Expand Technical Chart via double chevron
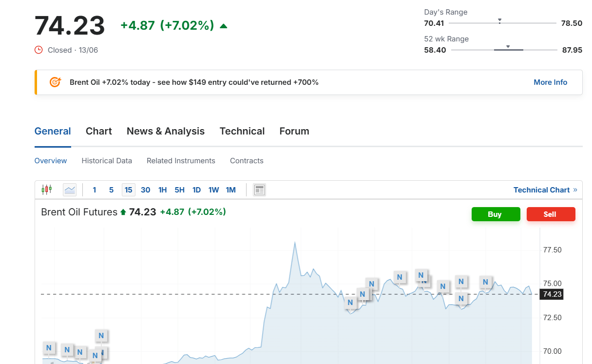 point(575,190)
